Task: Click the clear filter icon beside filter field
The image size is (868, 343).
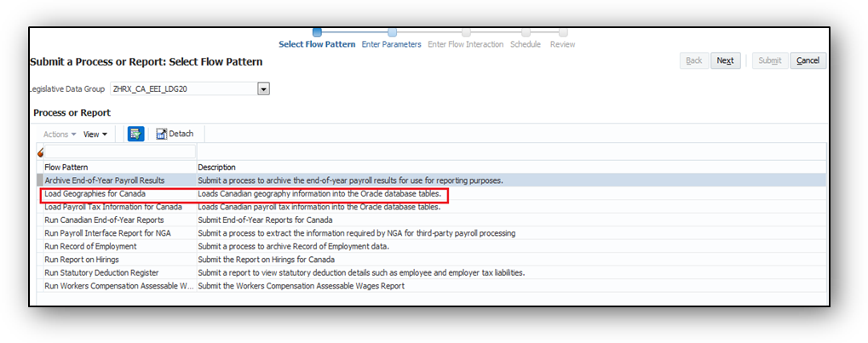Action: point(40,152)
